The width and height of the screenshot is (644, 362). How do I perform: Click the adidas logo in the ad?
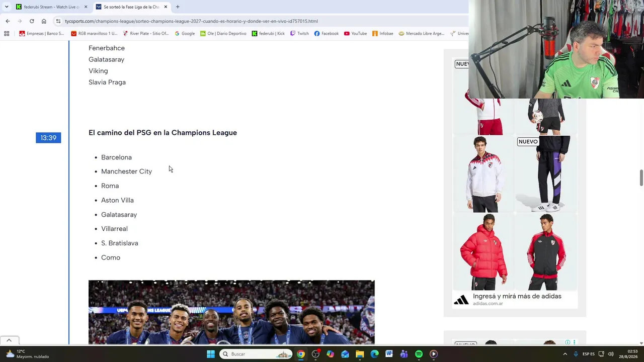(x=461, y=300)
